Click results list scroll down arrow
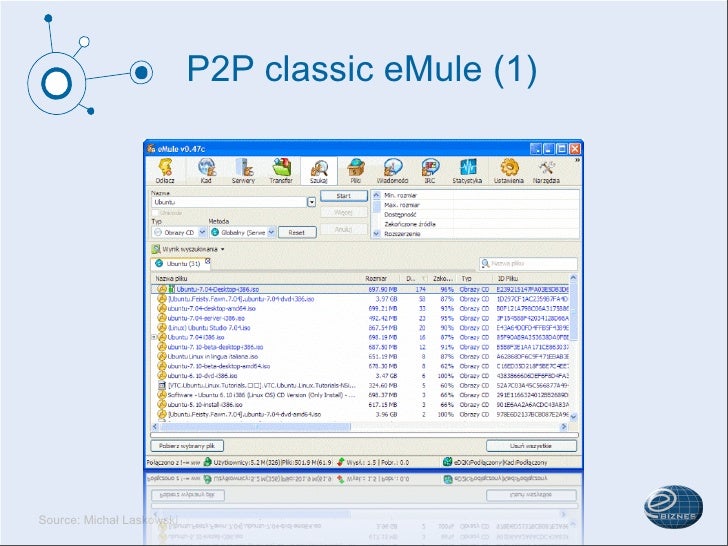This screenshot has width=728, height=546. click(x=573, y=417)
